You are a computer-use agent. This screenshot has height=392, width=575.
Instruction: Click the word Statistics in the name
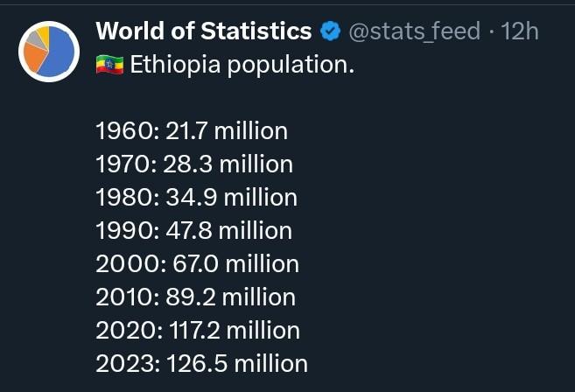pyautogui.click(x=256, y=31)
